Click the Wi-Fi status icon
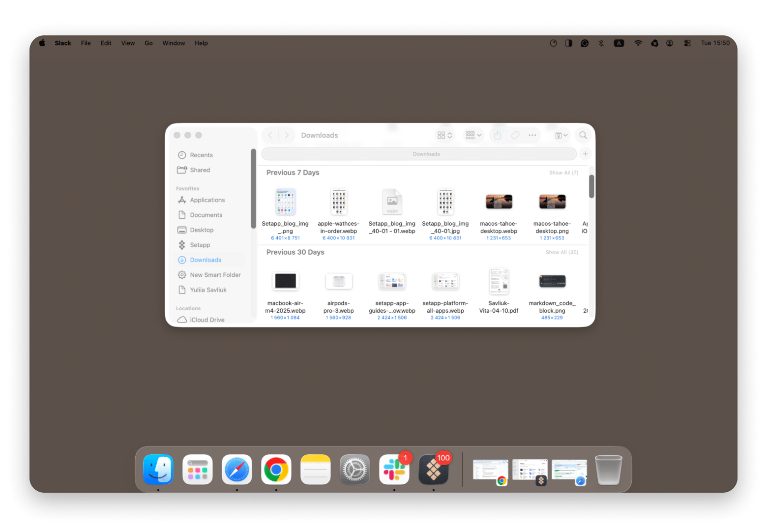 point(638,43)
